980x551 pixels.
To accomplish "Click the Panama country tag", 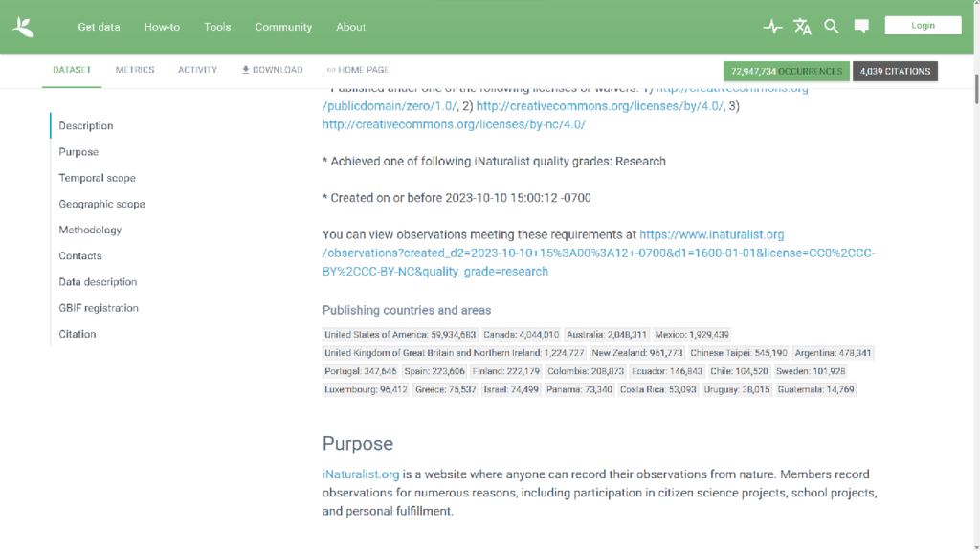I will (579, 390).
